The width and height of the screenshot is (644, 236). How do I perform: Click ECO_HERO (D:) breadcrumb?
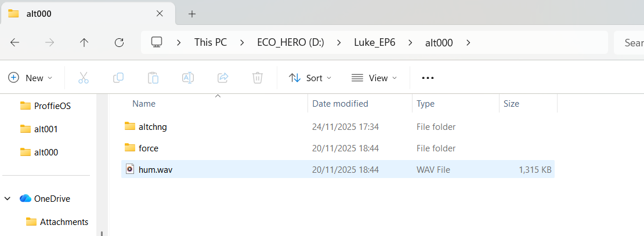[290, 42]
